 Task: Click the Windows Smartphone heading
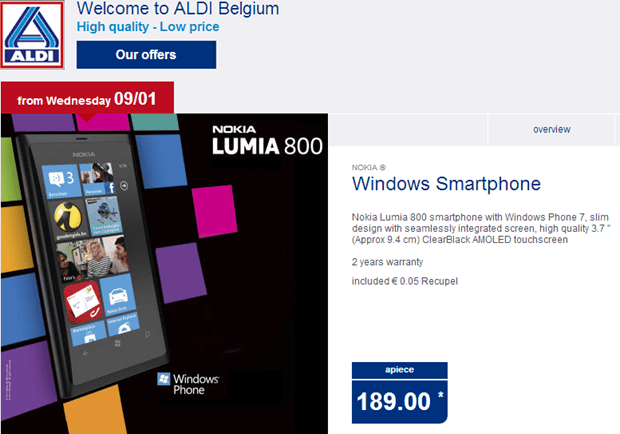(446, 183)
